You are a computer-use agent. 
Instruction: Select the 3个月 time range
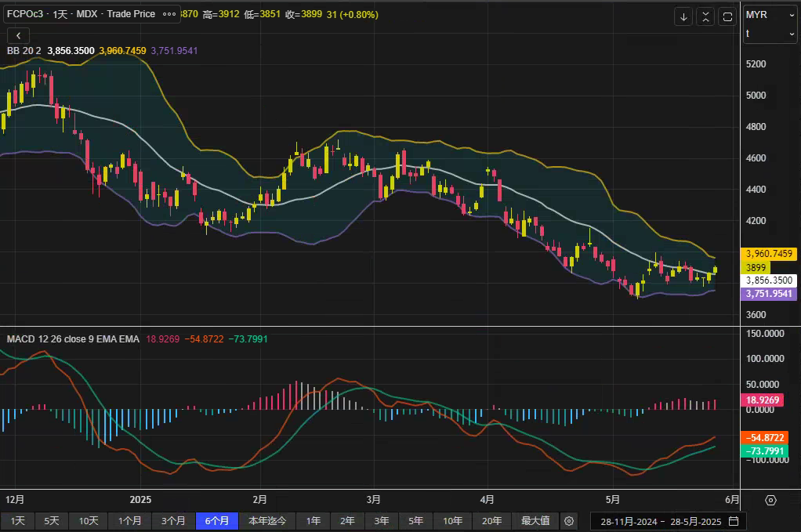(174, 521)
